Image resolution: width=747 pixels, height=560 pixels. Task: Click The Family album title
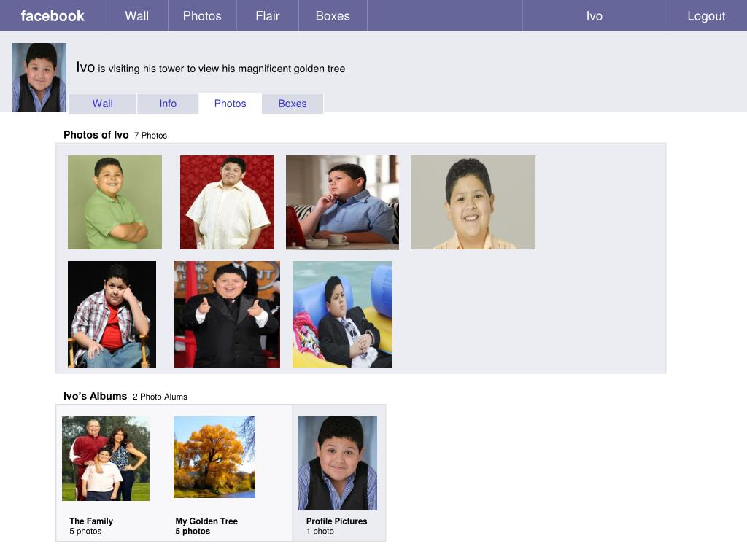pos(91,521)
